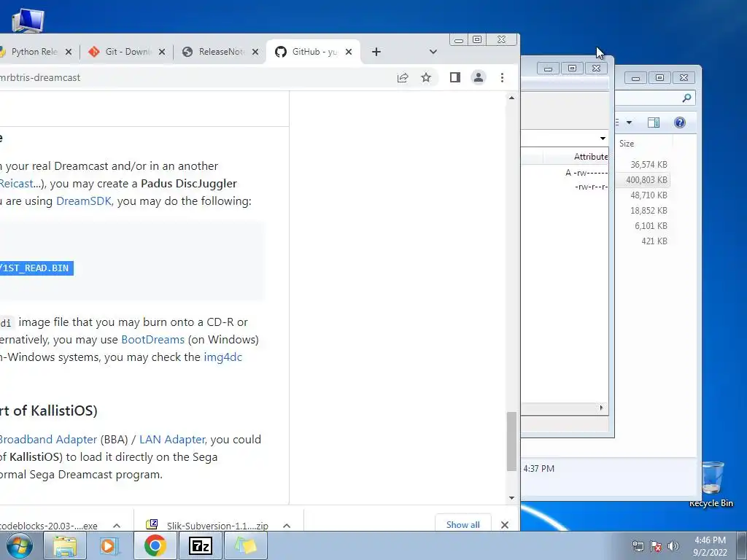Dismiss the downloads bar

click(505, 525)
